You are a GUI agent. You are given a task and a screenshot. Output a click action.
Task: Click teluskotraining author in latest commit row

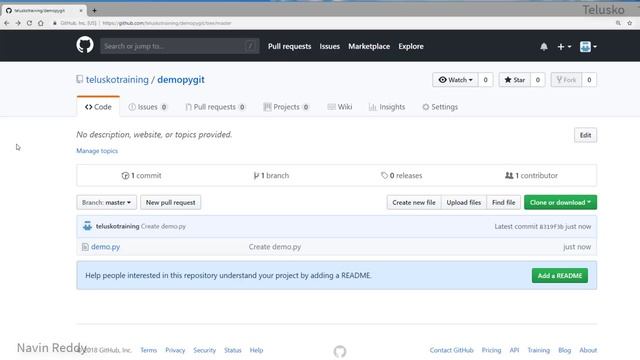[x=118, y=226]
